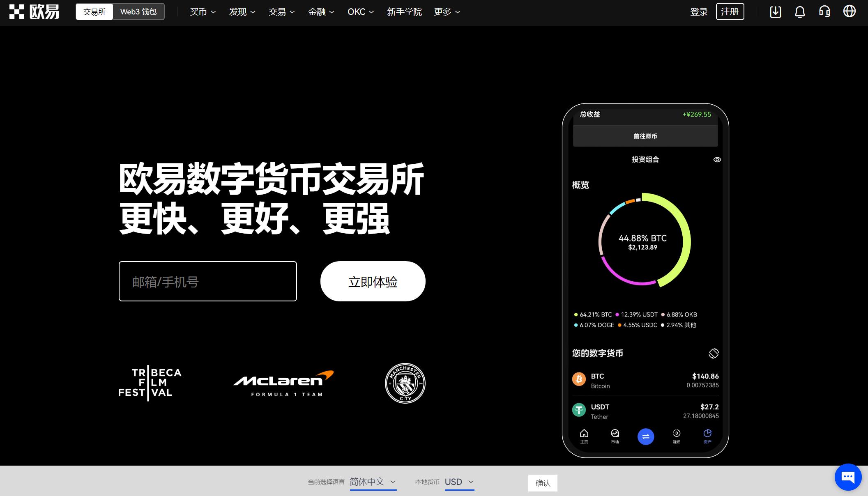This screenshot has height=496, width=868.
Task: Click the 注册 sign up button
Action: pyautogui.click(x=730, y=11)
